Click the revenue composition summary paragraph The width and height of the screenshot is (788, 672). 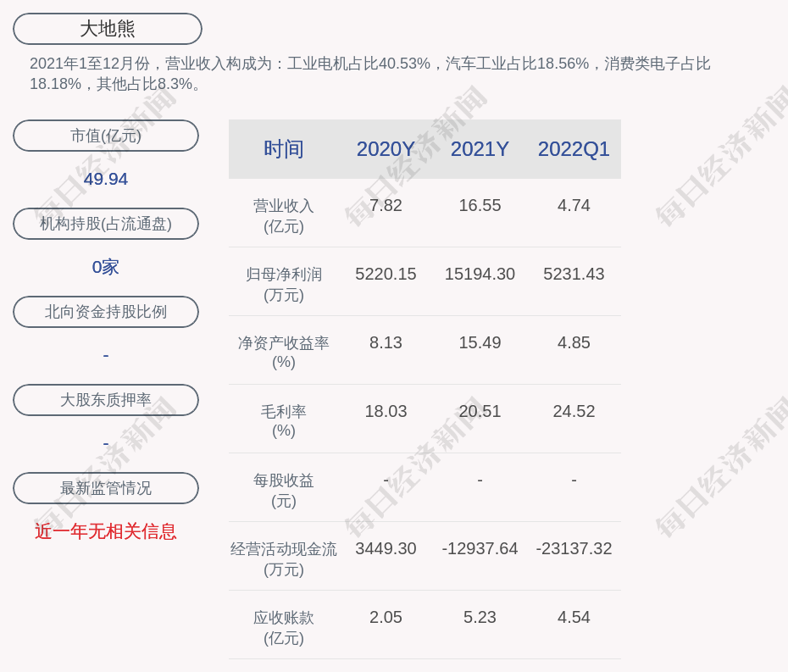point(370,74)
